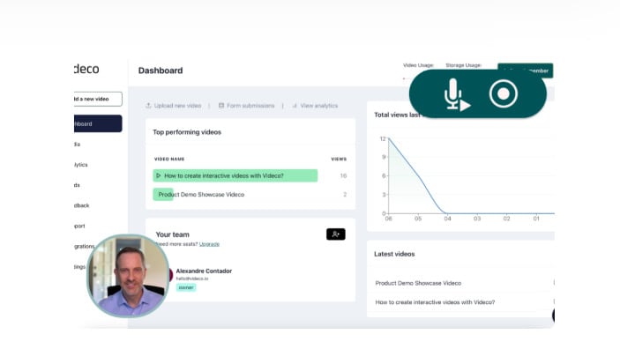Select Product Demo Showcase Videco in top performing
Viewport: 620px width, 364px height.
(200, 194)
